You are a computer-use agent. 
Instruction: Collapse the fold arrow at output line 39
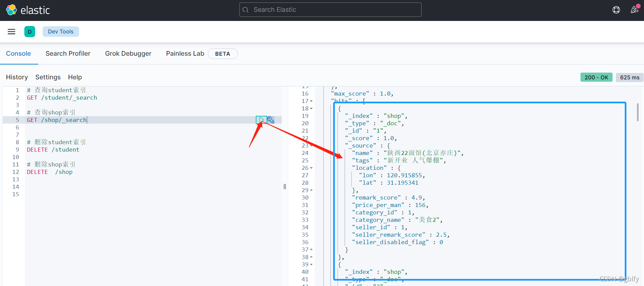[x=312, y=264]
